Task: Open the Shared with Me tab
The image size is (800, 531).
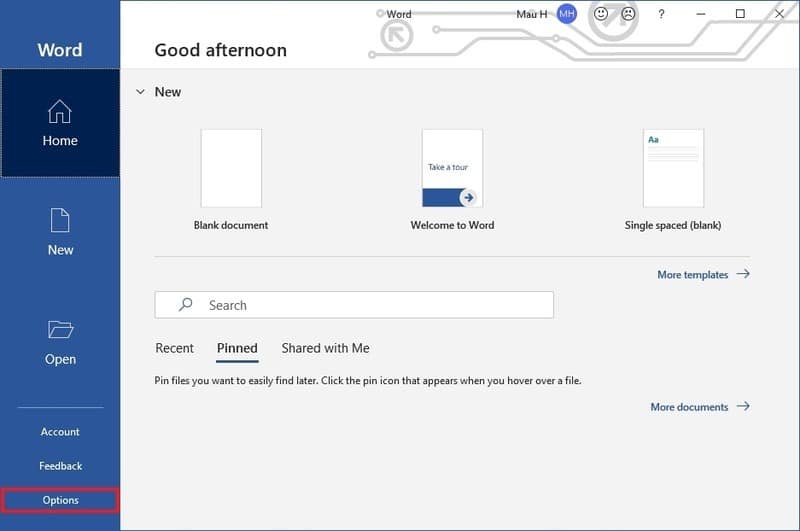Action: pos(326,348)
